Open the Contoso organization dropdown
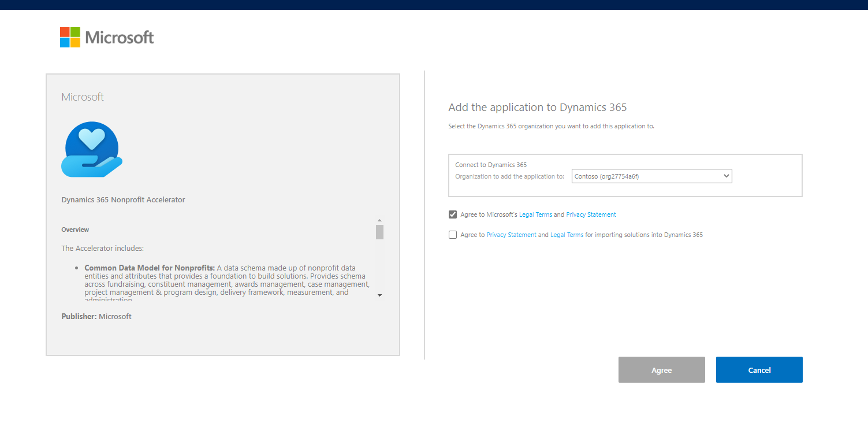The image size is (868, 422). [x=651, y=176]
